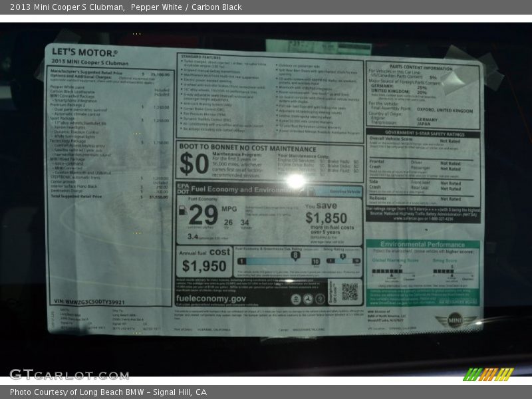532x399 pixels.
Task: Click the $1,950 annual fuel cost figure
Action: click(203, 266)
